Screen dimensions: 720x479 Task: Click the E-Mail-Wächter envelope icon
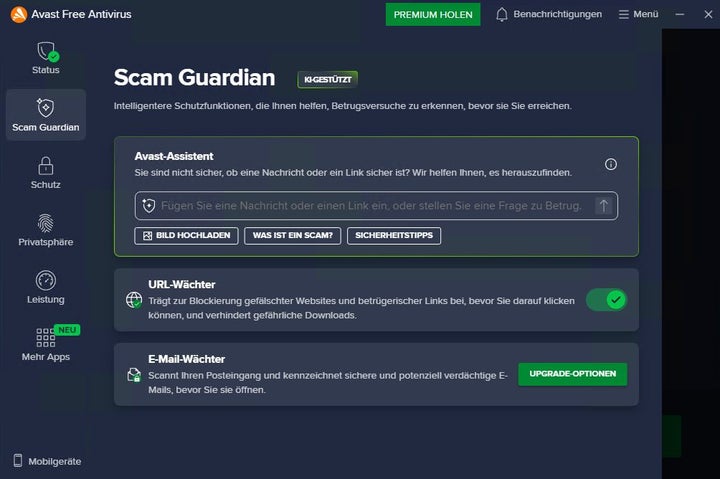(x=133, y=374)
